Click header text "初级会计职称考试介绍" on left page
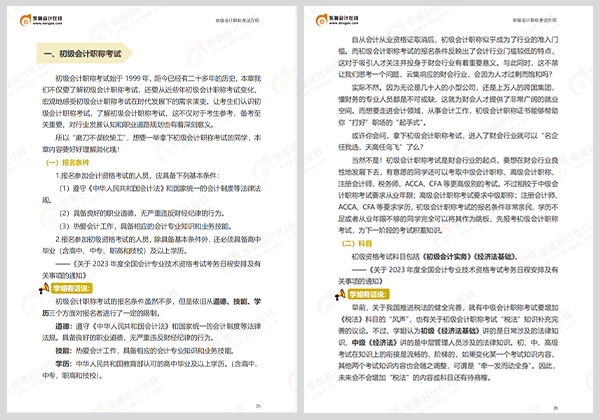The image size is (600, 420). coord(237,20)
